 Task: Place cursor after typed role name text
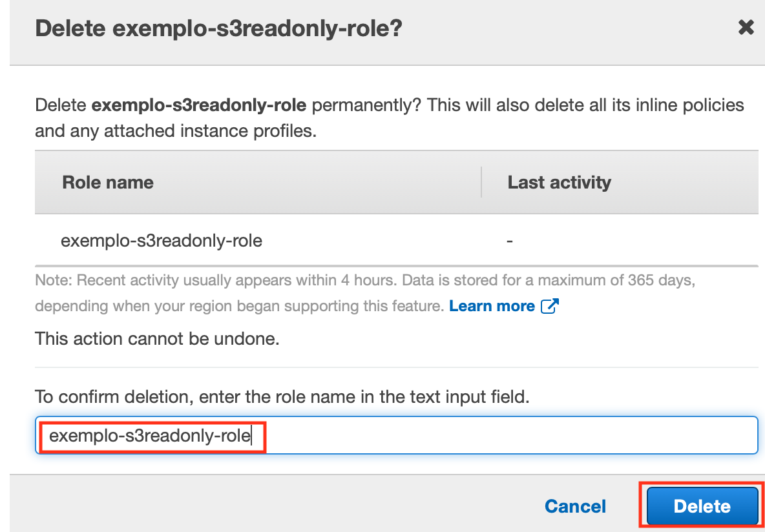pos(251,435)
